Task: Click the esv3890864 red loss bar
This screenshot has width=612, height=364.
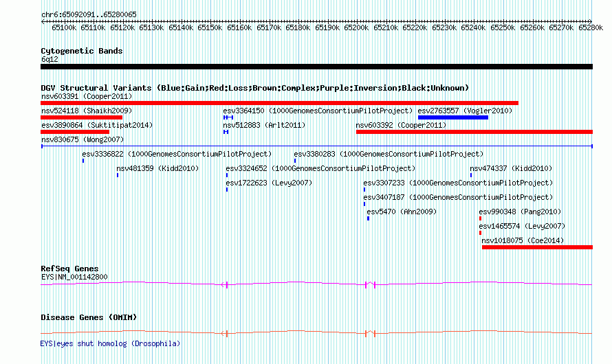Action: (x=75, y=132)
